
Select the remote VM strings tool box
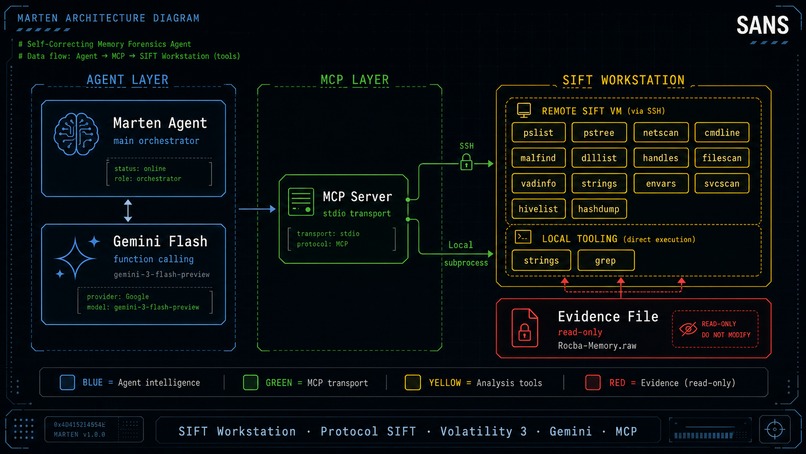click(599, 184)
